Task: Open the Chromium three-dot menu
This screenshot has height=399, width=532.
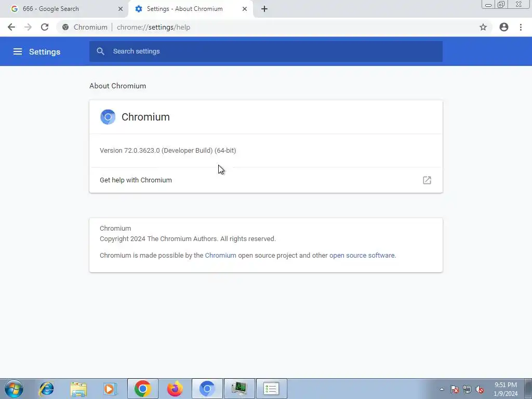Action: (x=521, y=27)
